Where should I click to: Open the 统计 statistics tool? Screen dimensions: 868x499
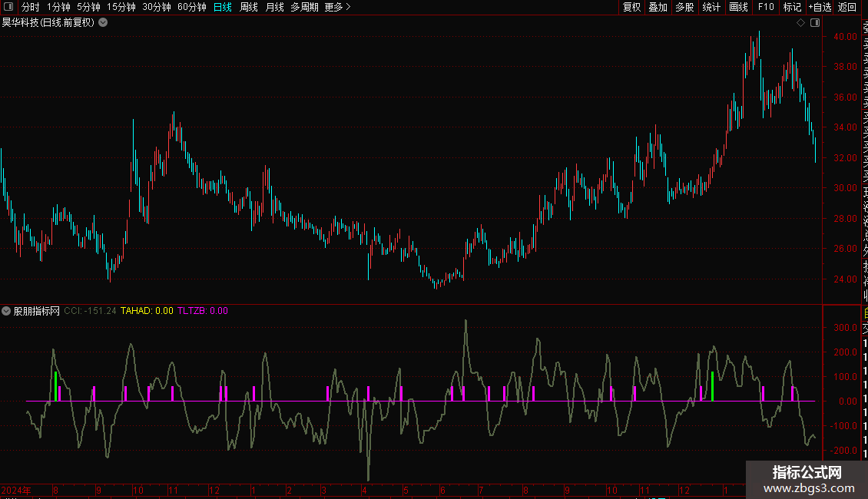pos(711,7)
